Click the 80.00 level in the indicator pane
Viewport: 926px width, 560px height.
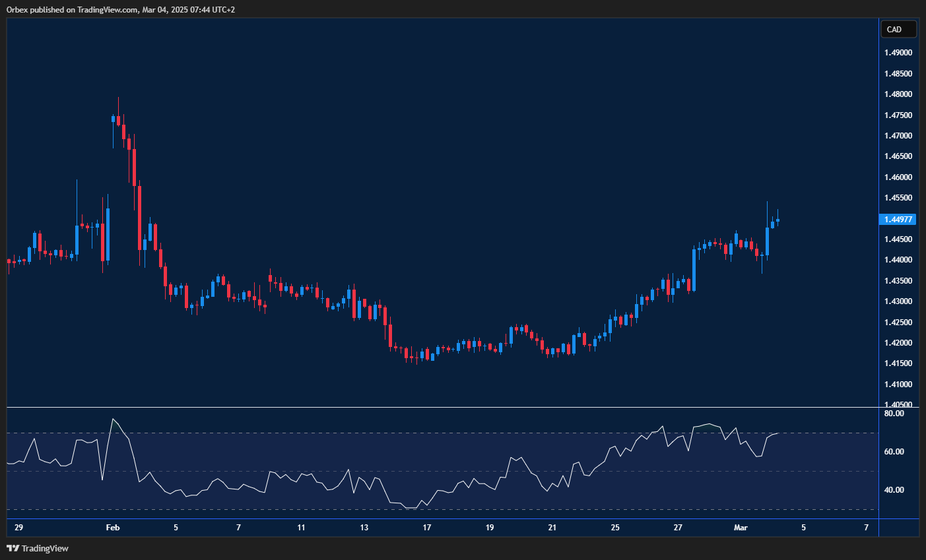pyautogui.click(x=895, y=413)
